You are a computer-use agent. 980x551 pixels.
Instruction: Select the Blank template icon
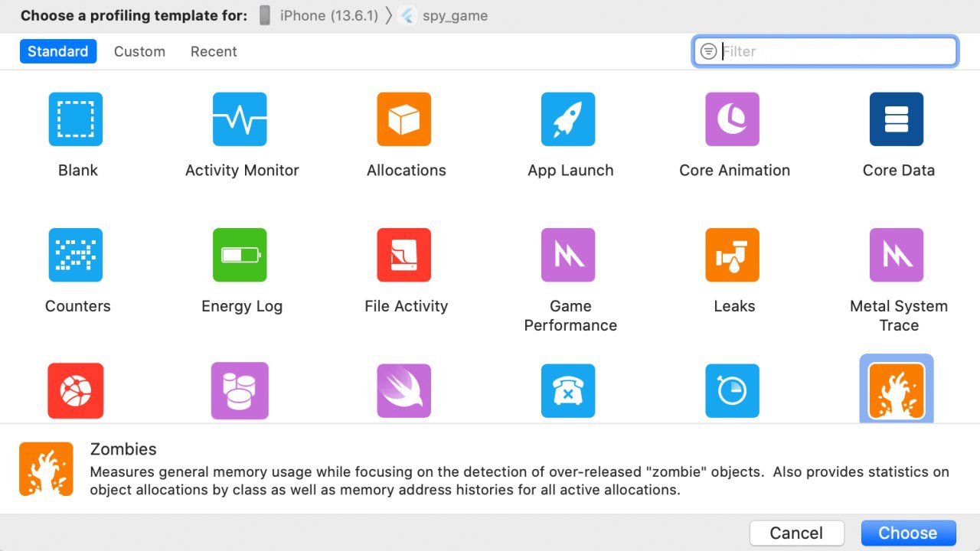pyautogui.click(x=76, y=119)
